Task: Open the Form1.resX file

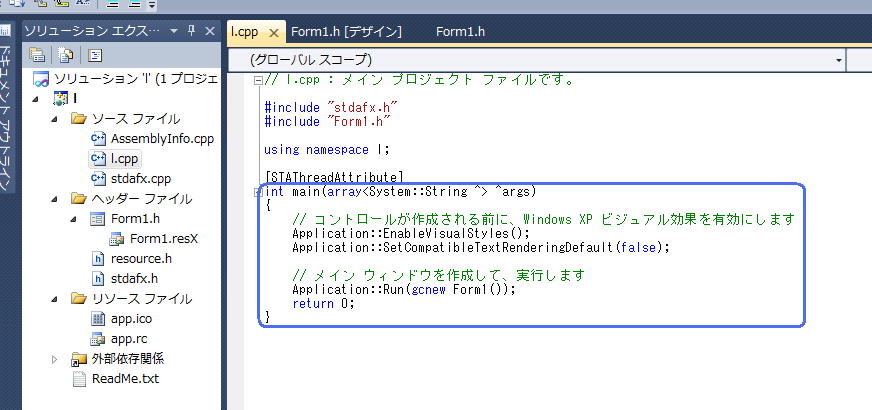Action: (x=163, y=238)
